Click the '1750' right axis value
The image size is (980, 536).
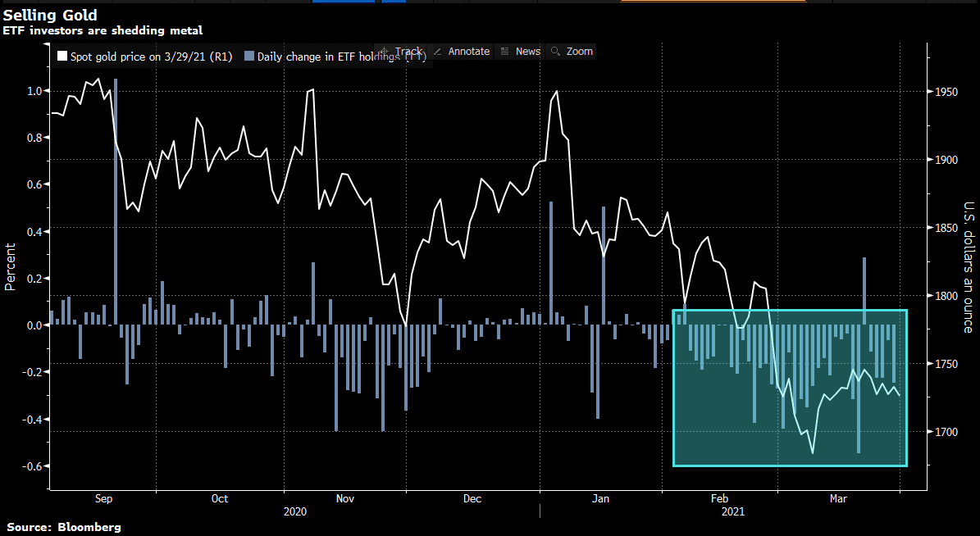(x=946, y=364)
